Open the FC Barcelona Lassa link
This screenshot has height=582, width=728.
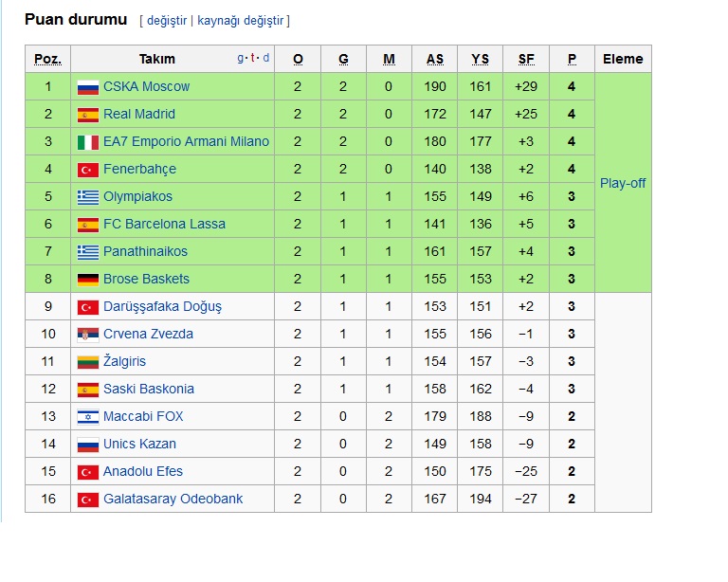point(164,224)
